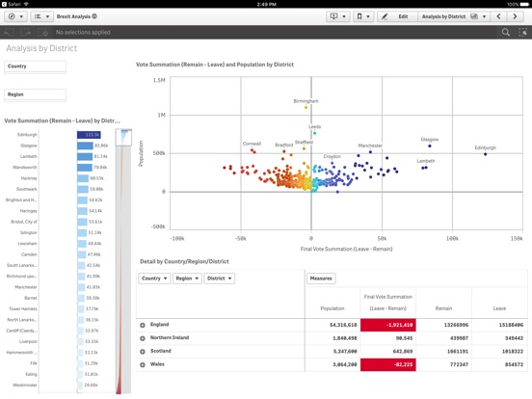Screen dimensions: 532x399
Task: Open the selections search tool
Action: tap(506, 32)
